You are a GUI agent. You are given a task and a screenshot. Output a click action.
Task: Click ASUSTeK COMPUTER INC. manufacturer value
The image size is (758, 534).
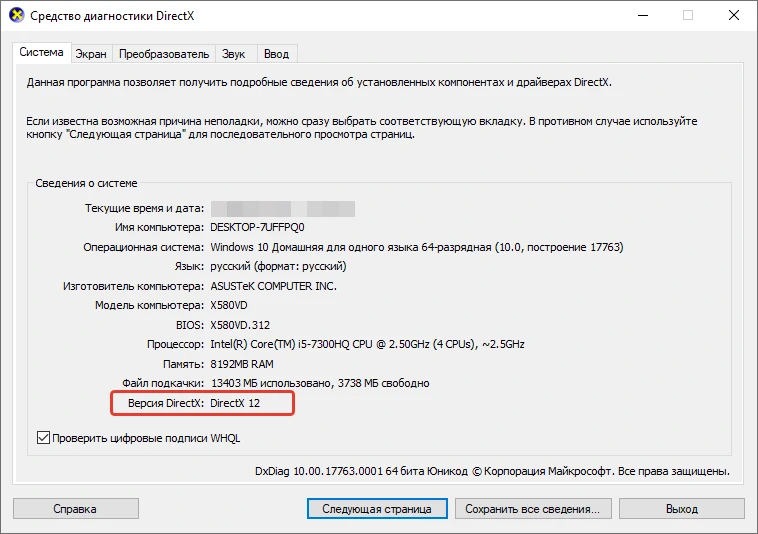(x=274, y=286)
